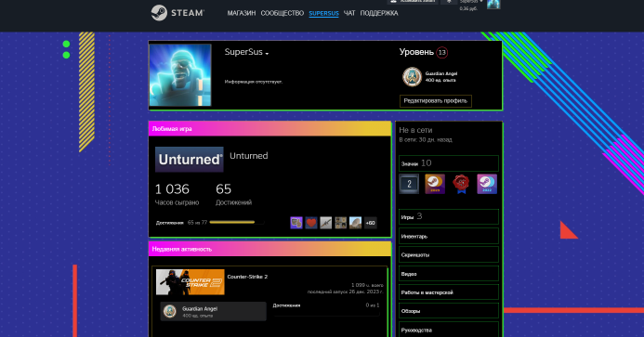Open the SUPERSUS profile menu

click(x=323, y=13)
